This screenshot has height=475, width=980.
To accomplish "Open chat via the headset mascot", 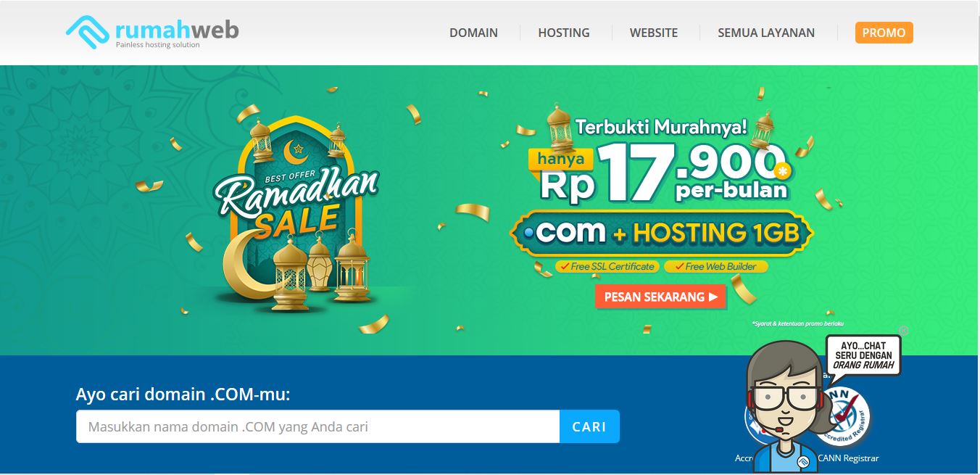I will (787, 405).
